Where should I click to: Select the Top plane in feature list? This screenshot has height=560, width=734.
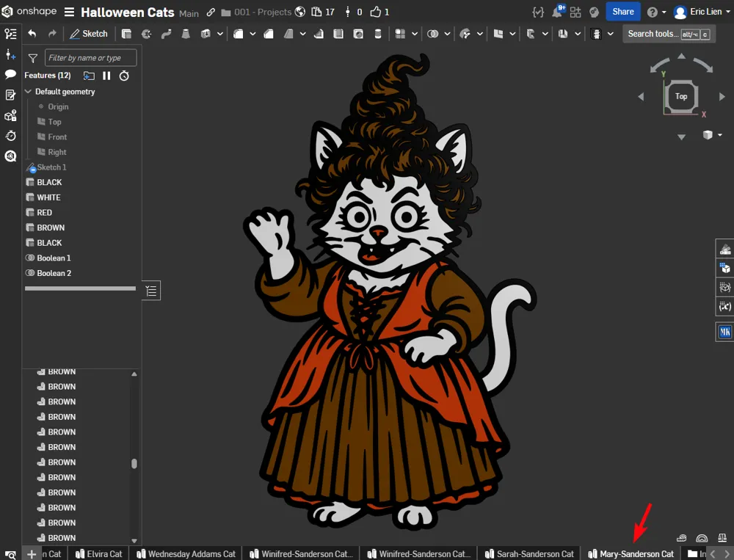click(54, 122)
